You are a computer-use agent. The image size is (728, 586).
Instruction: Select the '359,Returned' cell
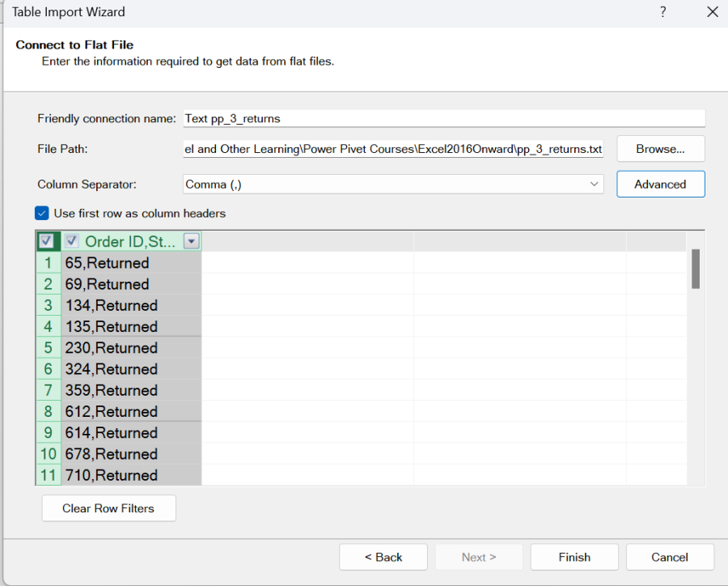click(x=131, y=390)
